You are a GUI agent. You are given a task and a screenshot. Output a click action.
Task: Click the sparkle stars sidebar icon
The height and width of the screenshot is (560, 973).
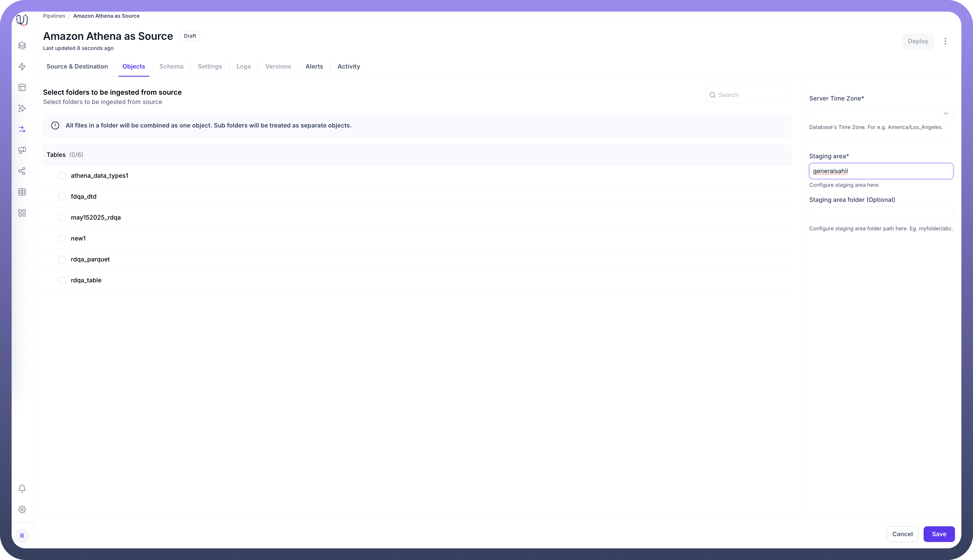point(22,108)
